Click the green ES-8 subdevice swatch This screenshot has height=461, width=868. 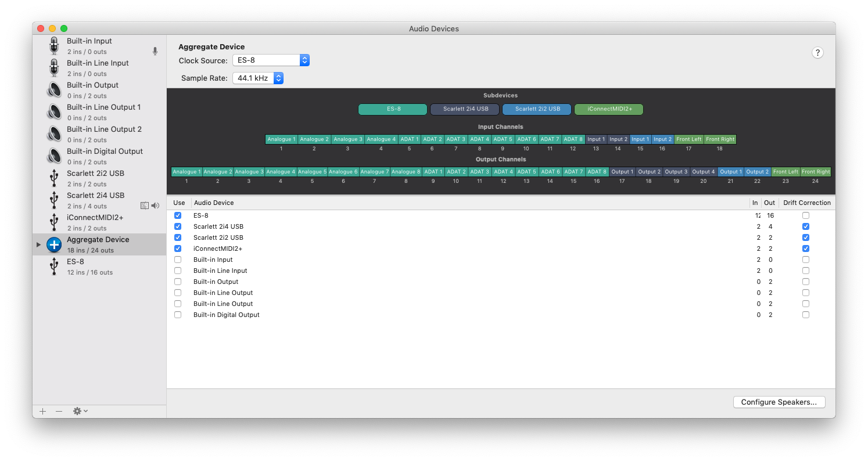[x=393, y=109]
